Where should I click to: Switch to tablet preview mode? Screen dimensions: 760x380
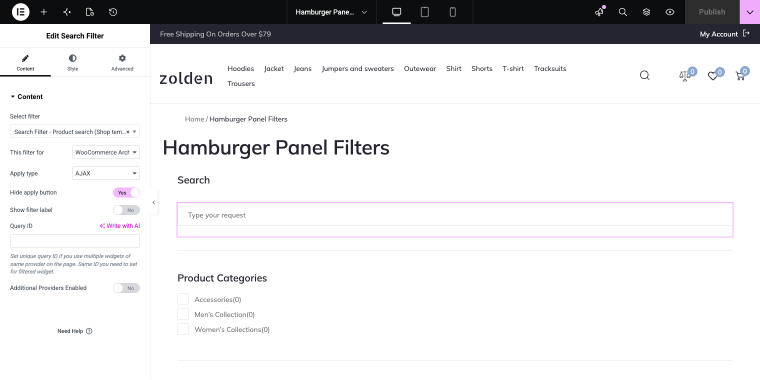click(x=425, y=12)
